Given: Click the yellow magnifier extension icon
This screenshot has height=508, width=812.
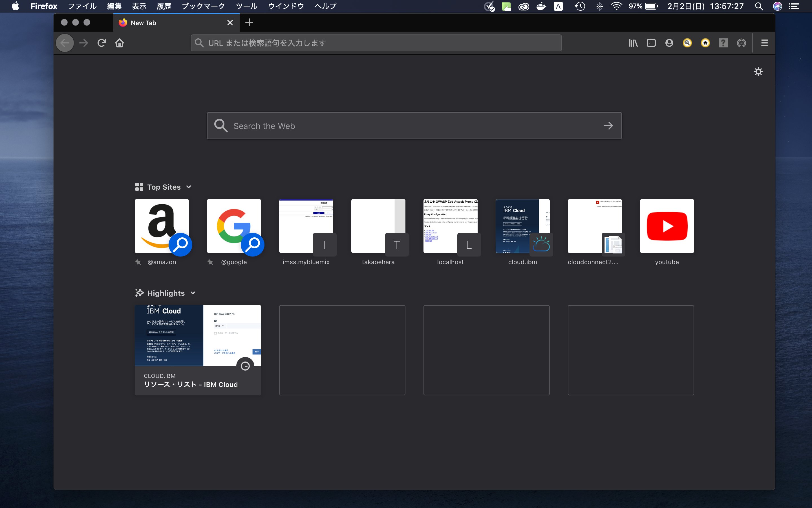Looking at the screenshot, I should 687,43.
